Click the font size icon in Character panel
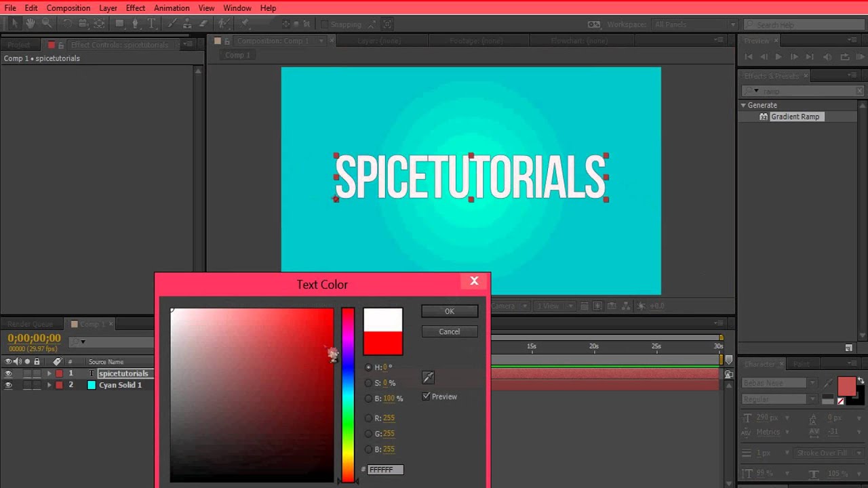 click(747, 418)
